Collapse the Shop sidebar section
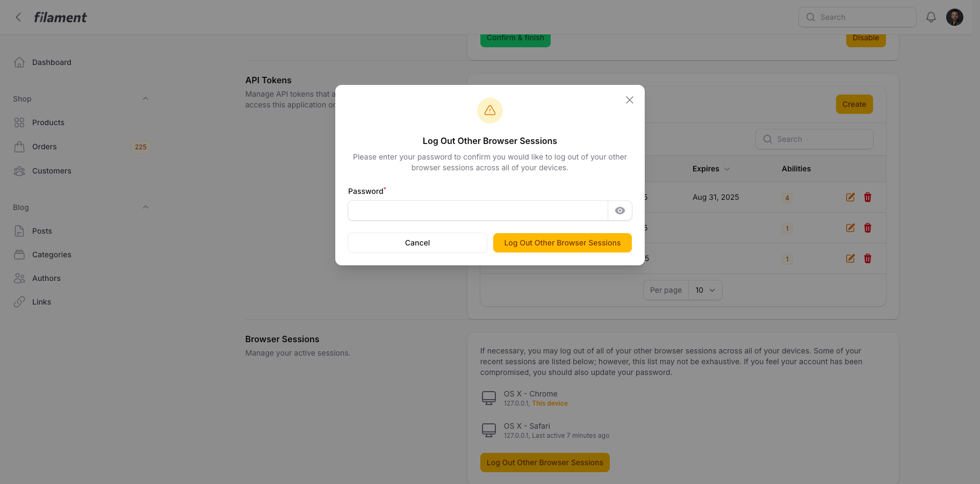 click(x=146, y=98)
